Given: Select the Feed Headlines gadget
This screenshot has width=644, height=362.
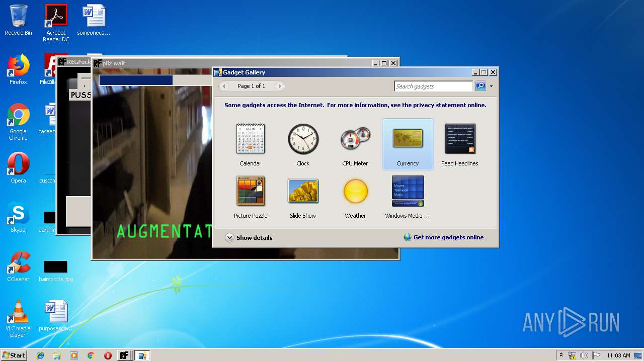Looking at the screenshot, I should click(x=460, y=144).
